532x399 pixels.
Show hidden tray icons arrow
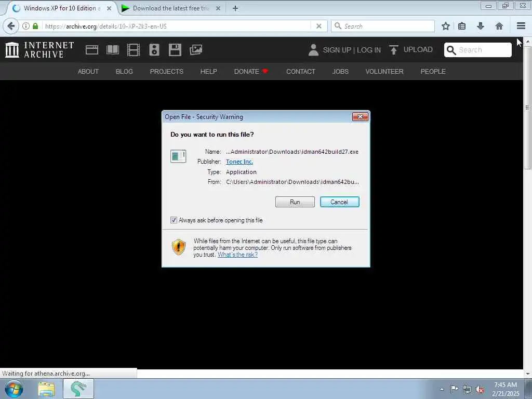pos(442,390)
